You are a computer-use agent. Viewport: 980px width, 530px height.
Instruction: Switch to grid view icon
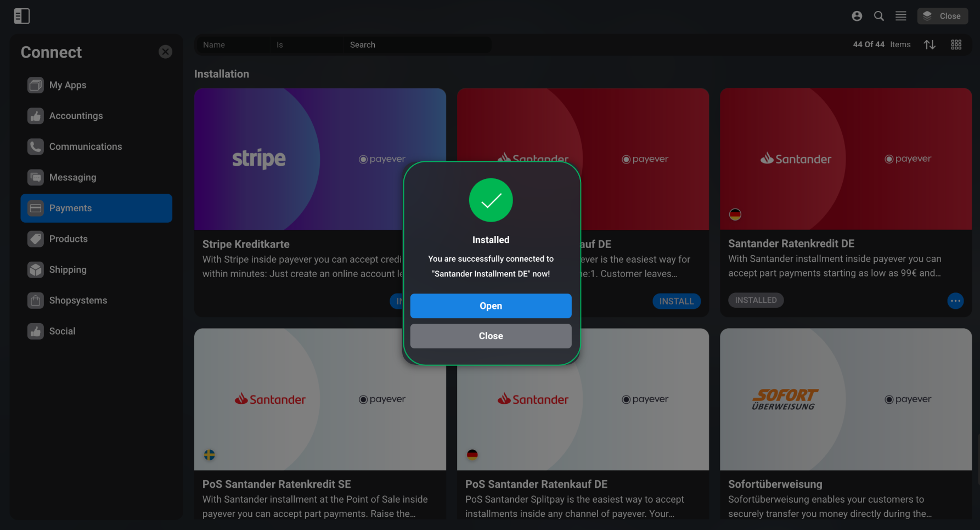[x=956, y=44]
